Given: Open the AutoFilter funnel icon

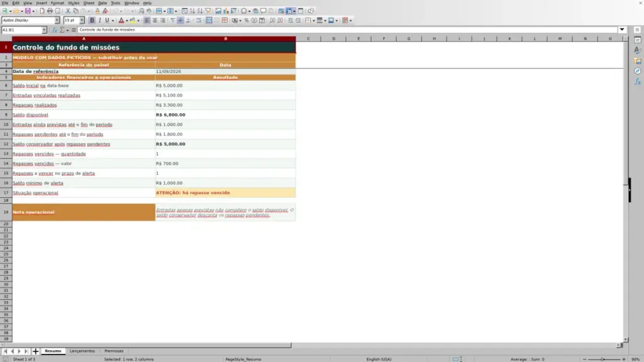Looking at the screenshot, I should tap(208, 11).
